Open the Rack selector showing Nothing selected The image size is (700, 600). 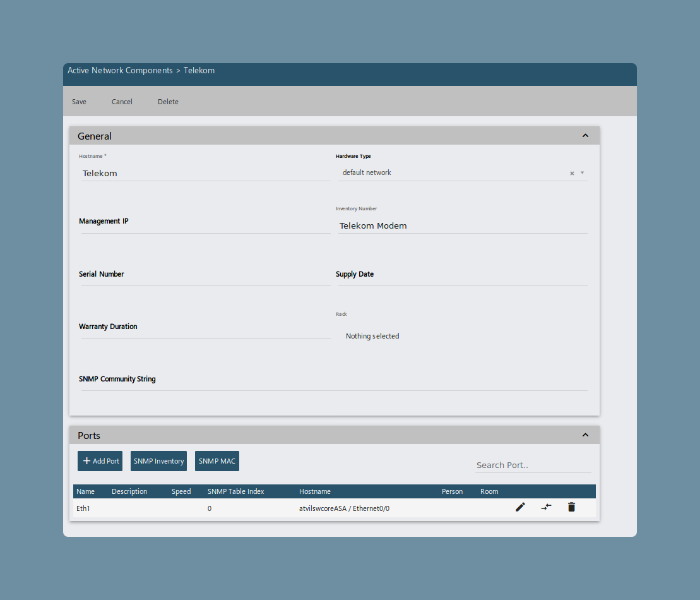(372, 336)
